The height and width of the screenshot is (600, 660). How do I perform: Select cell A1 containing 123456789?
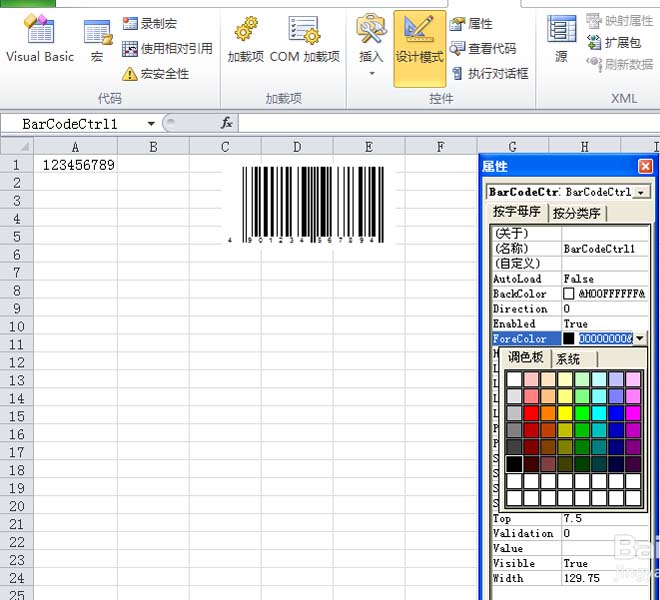(x=76, y=165)
